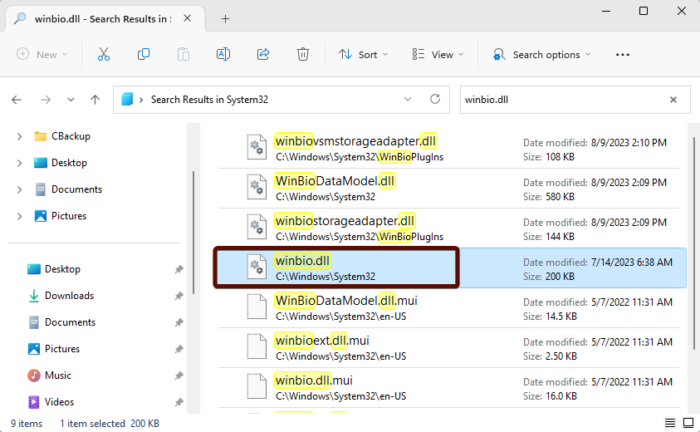Screen dimensions: 700x432
Task: Click the Copy icon in toolbar
Action: (x=144, y=55)
